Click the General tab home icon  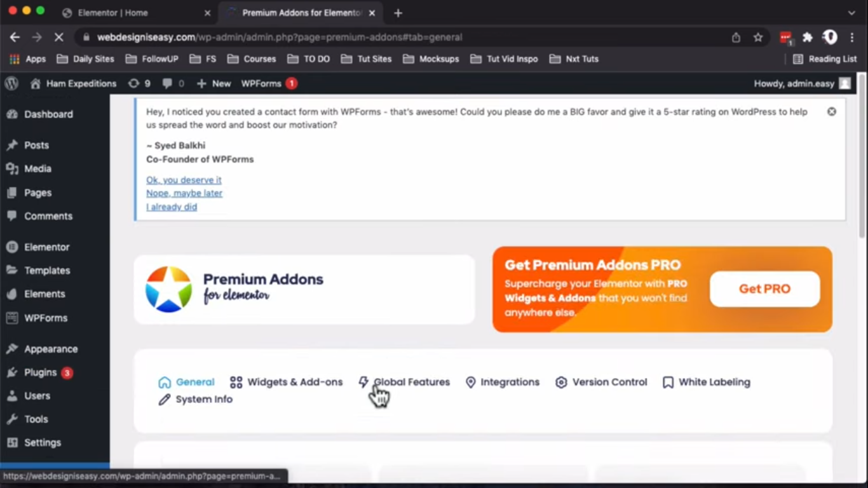tap(165, 383)
